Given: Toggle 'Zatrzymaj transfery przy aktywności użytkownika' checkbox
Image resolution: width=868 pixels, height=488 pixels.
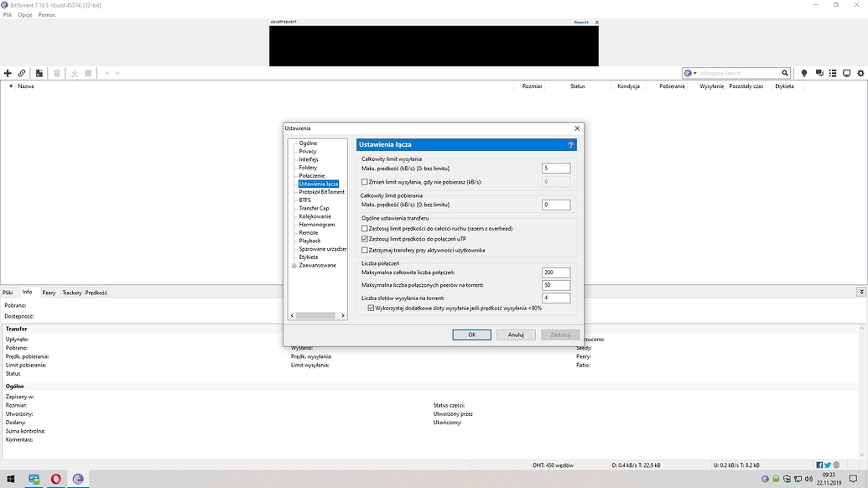Looking at the screenshot, I should click(x=365, y=250).
